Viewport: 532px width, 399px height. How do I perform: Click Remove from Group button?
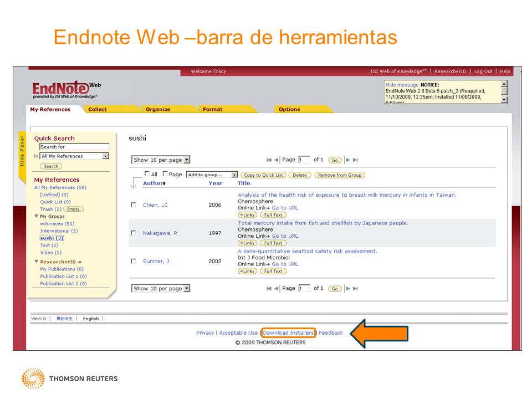[340, 175]
